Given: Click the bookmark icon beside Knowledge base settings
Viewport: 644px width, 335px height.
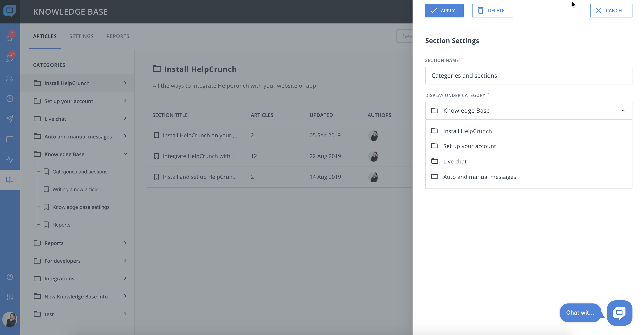Looking at the screenshot, I should (46, 207).
